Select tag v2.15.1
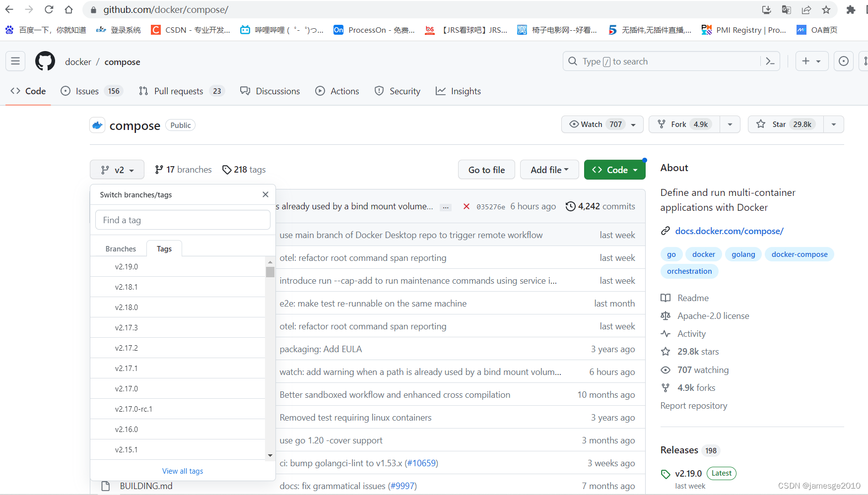This screenshot has width=868, height=495. (178, 449)
